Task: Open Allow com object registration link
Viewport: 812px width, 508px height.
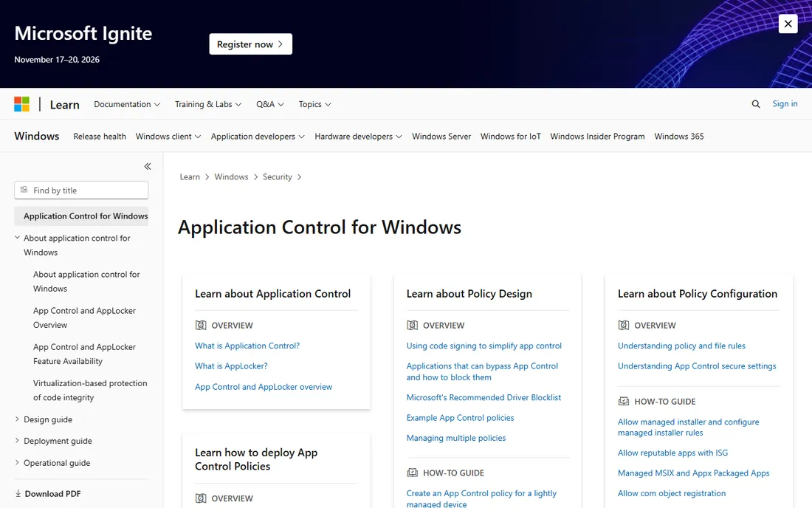Action: pyautogui.click(x=671, y=493)
